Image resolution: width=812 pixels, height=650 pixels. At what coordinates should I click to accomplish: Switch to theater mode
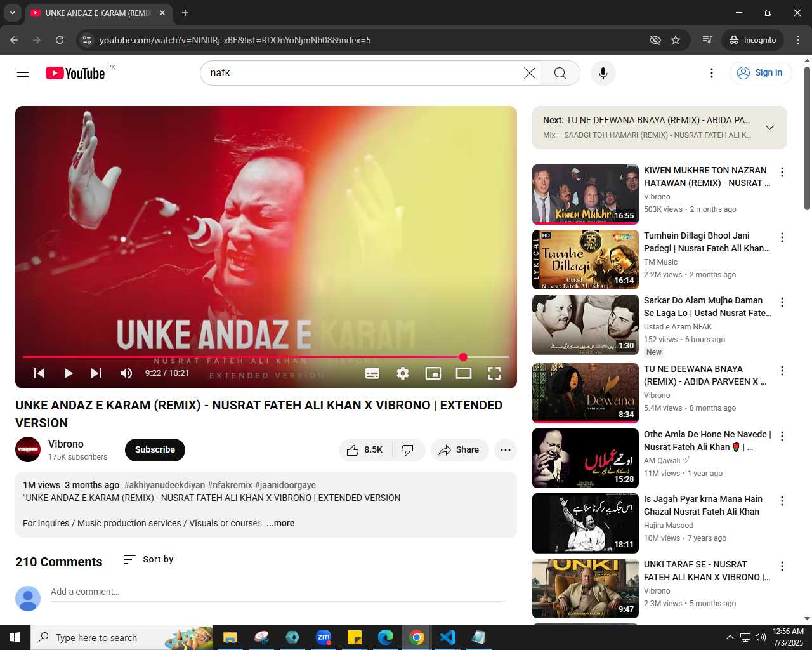464,373
